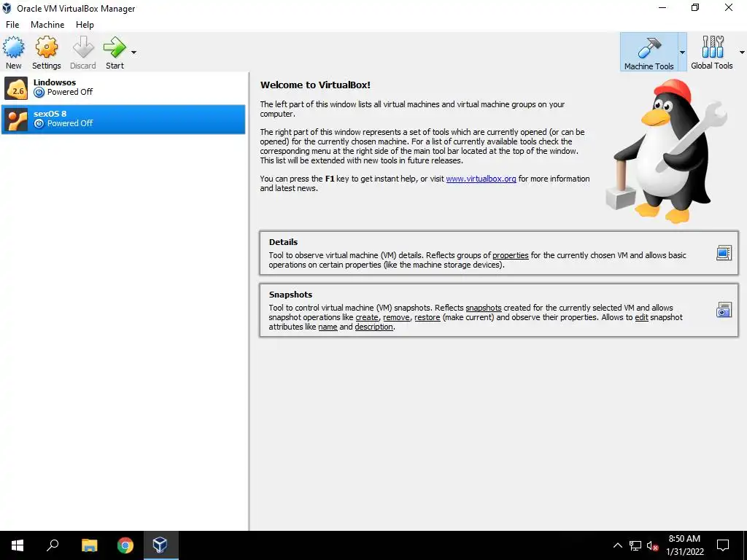Open the Windows Start menu
The image size is (747, 560).
pos(18,545)
